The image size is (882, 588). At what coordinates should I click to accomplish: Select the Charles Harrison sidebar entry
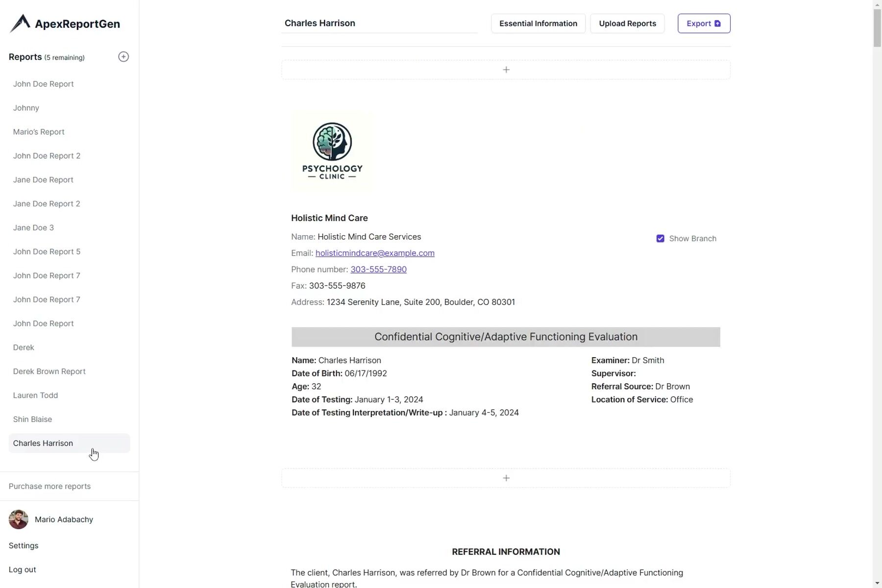(x=69, y=443)
